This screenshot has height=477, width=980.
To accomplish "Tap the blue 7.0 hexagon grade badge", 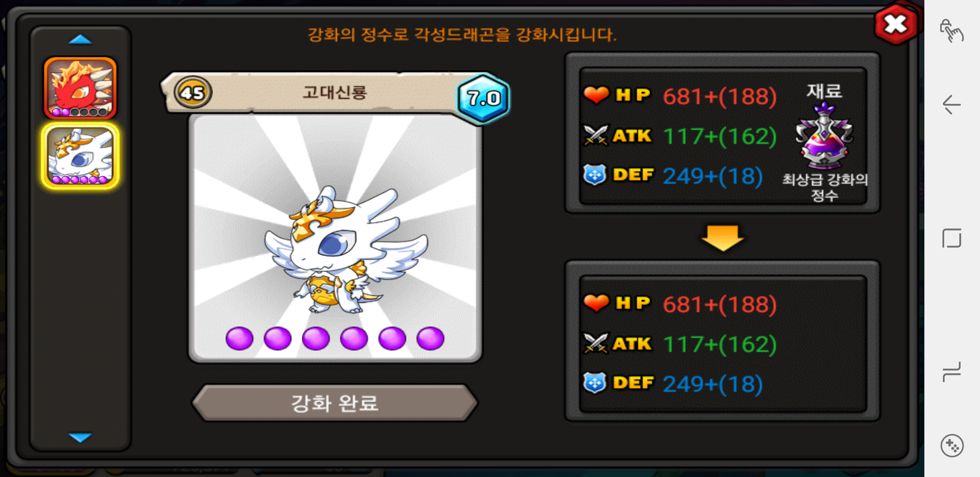I will point(484,98).
